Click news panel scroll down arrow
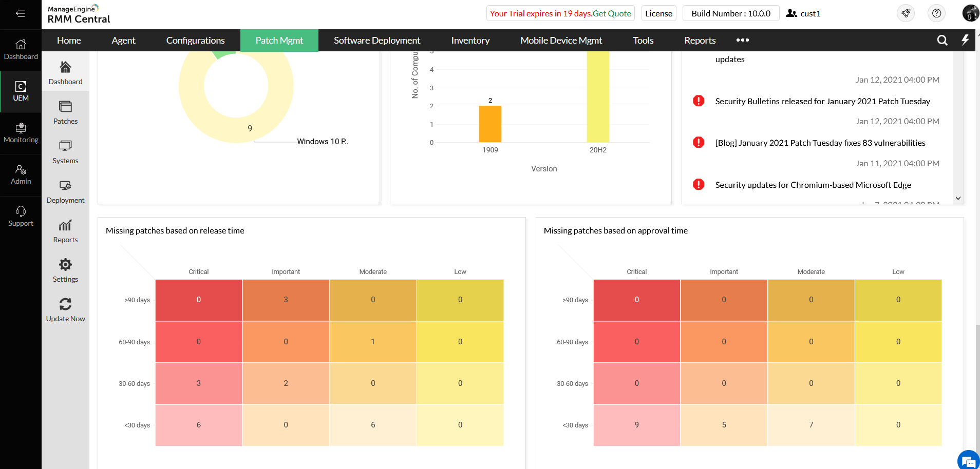This screenshot has width=980, height=469. [x=958, y=198]
